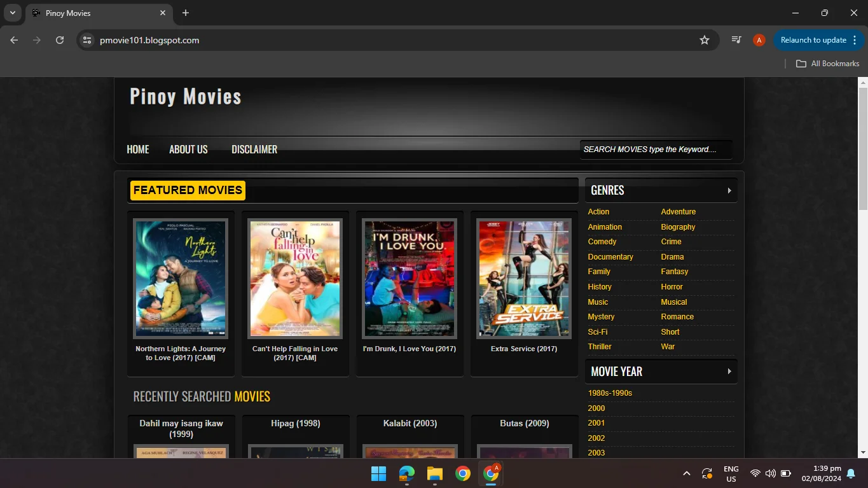Open the notification bell icon
Viewport: 868px width, 488px height.
(851, 473)
